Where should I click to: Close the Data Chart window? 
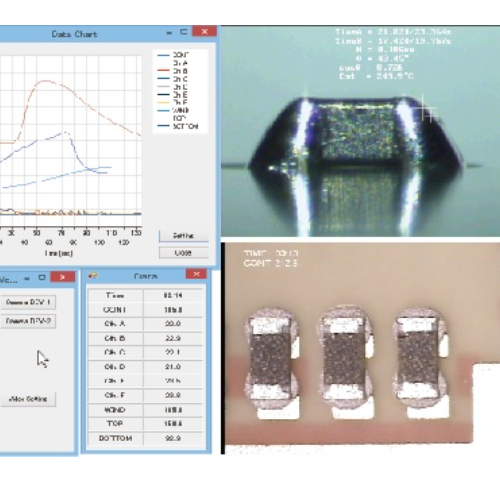coord(204,32)
